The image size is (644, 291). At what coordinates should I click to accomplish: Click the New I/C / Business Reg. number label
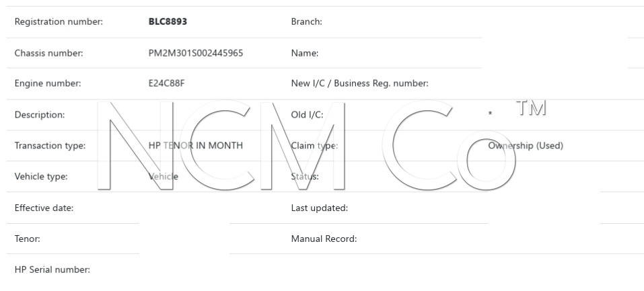coord(360,84)
